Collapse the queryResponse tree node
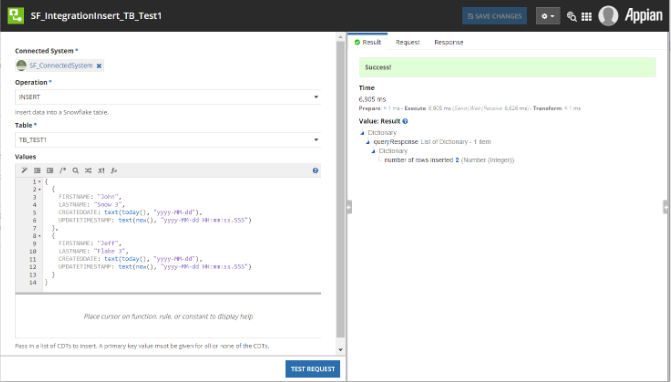Image resolution: width=671 pixels, height=382 pixels. pyautogui.click(x=368, y=142)
